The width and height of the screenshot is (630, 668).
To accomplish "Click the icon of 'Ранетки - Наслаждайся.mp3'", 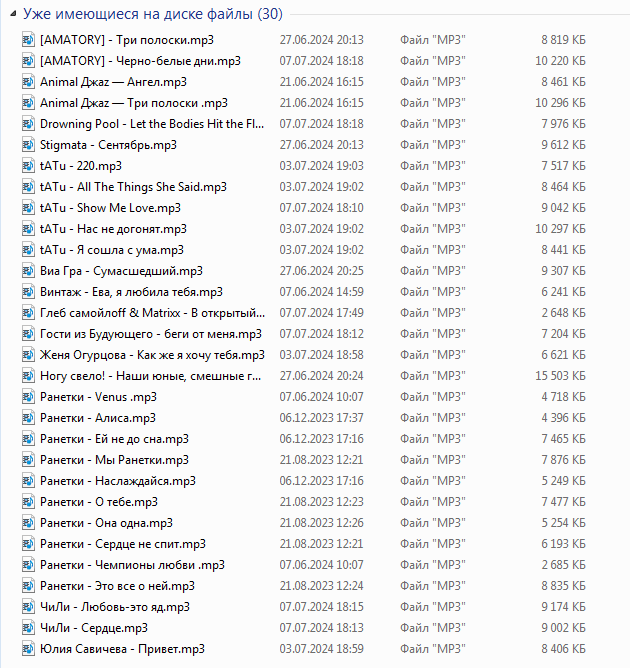I will click(x=28, y=481).
